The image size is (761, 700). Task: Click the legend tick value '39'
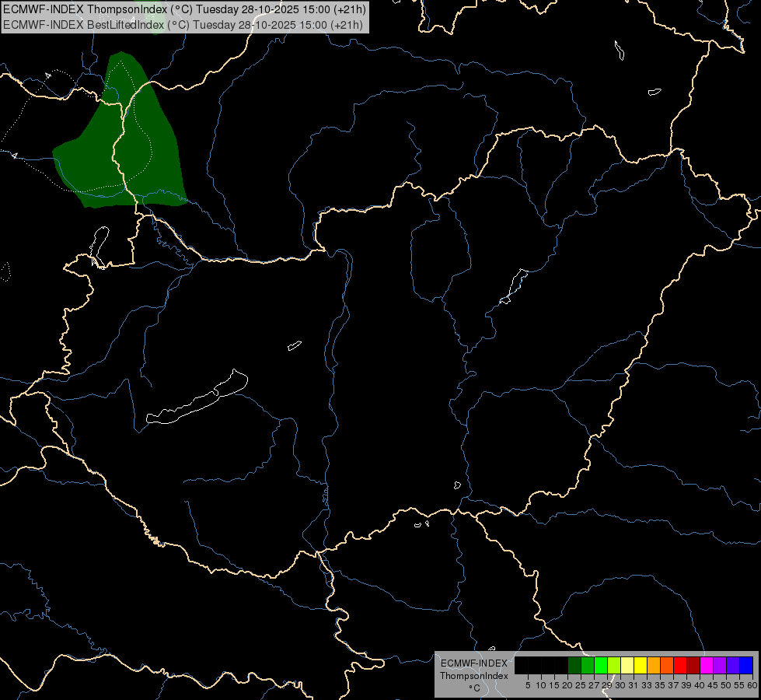coord(686,685)
